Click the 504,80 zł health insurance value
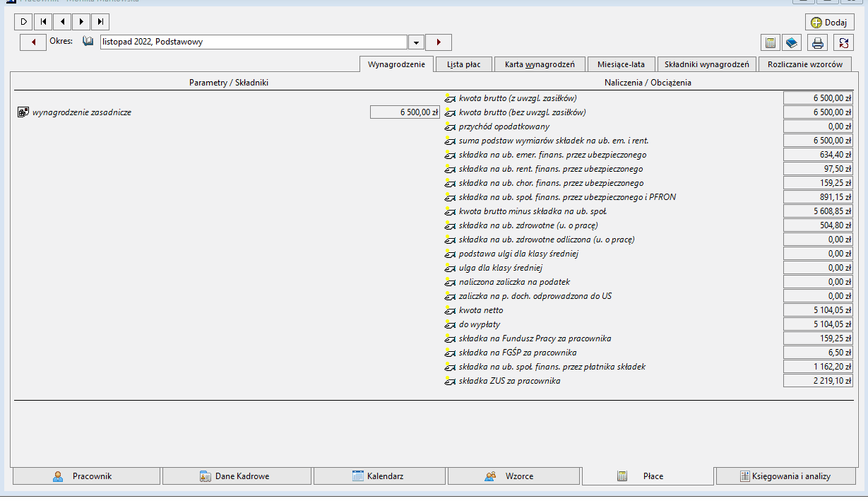 818,225
